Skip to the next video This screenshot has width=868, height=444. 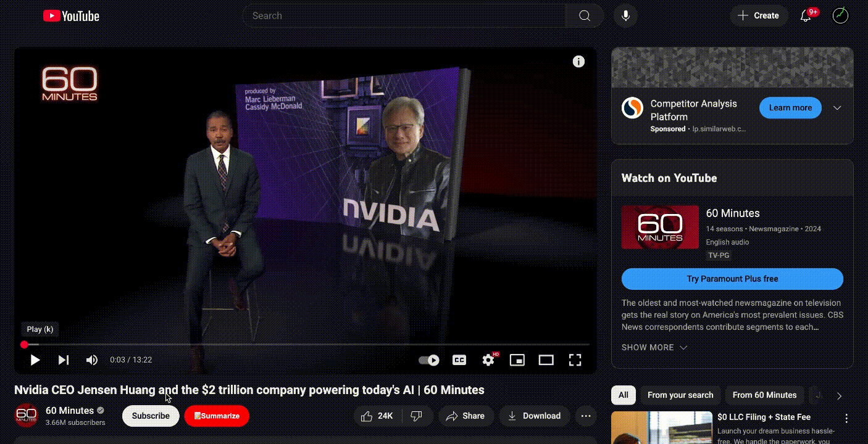[x=64, y=360]
